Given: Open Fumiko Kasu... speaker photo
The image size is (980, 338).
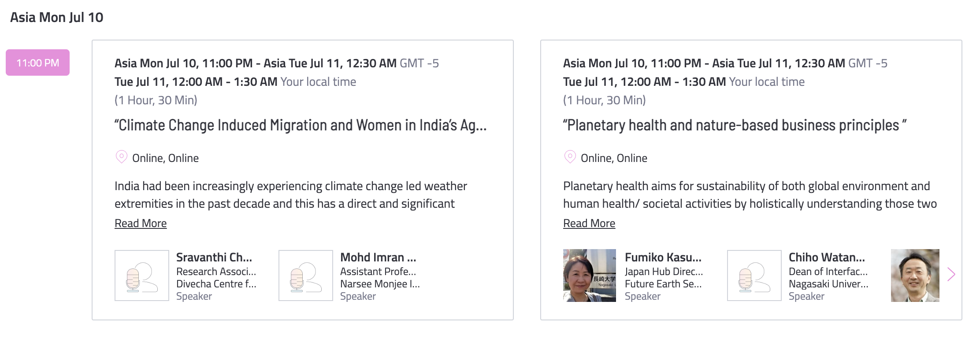Looking at the screenshot, I should point(590,276).
